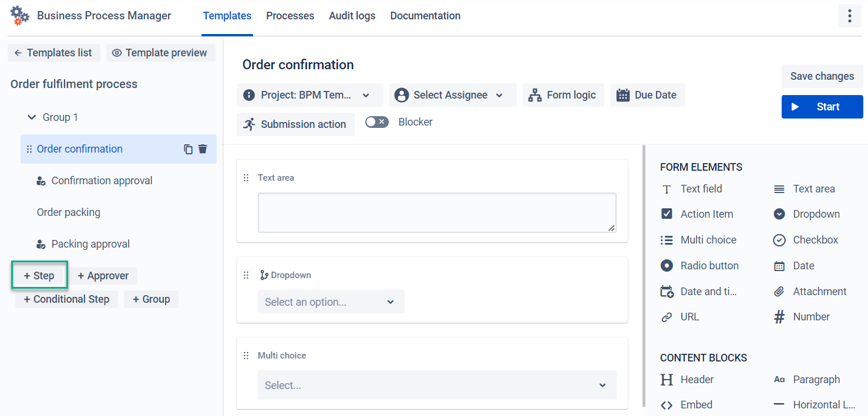Add a Header content block
Image resolution: width=868 pixels, height=416 pixels.
[x=697, y=379]
